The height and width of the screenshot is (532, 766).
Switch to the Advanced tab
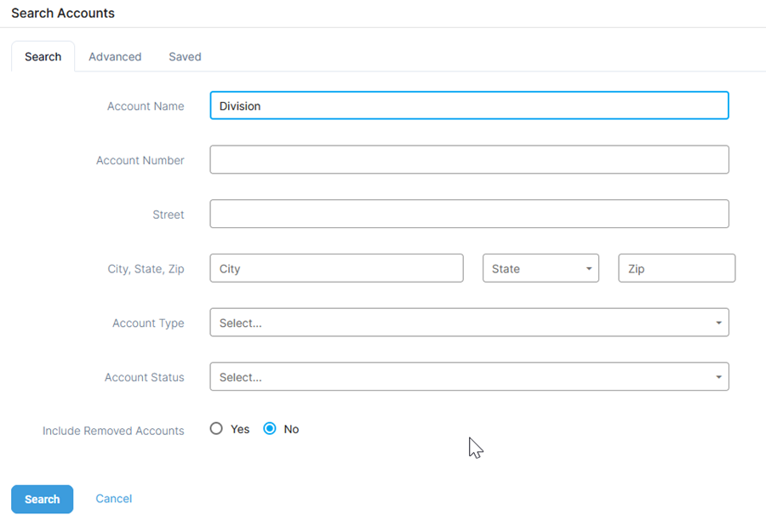[115, 57]
